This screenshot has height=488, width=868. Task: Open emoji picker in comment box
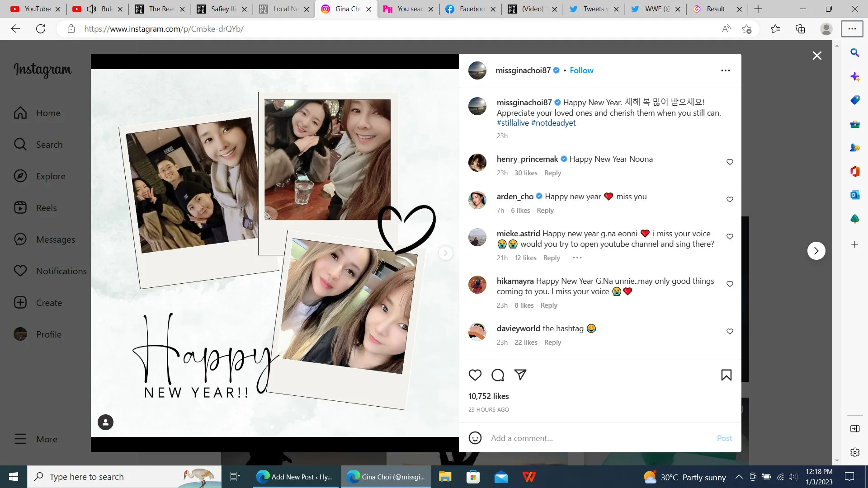pyautogui.click(x=475, y=438)
